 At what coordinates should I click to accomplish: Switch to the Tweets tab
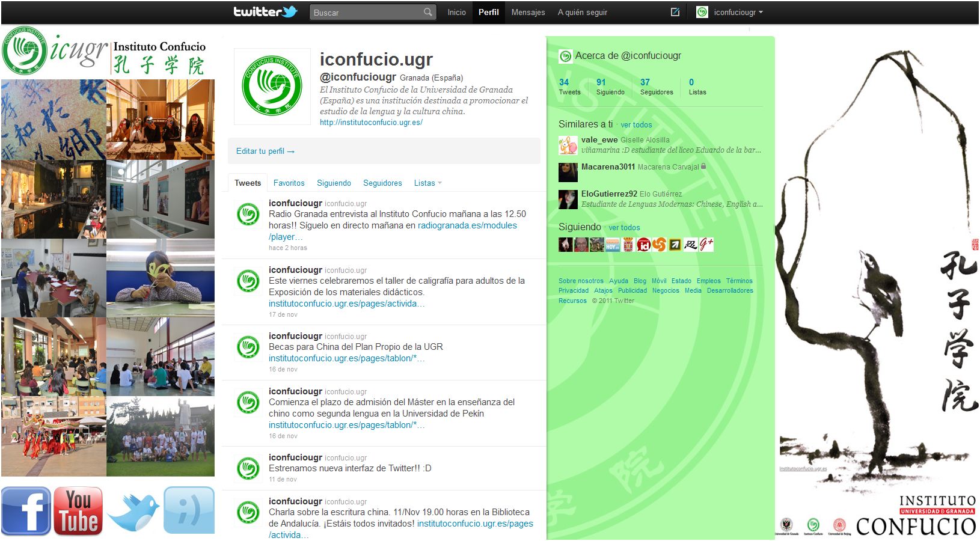(248, 183)
